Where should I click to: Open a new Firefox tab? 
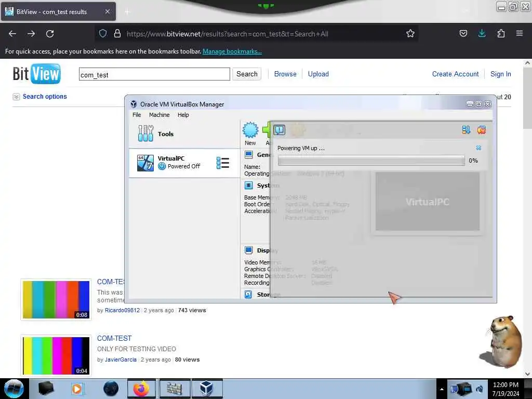(127, 12)
